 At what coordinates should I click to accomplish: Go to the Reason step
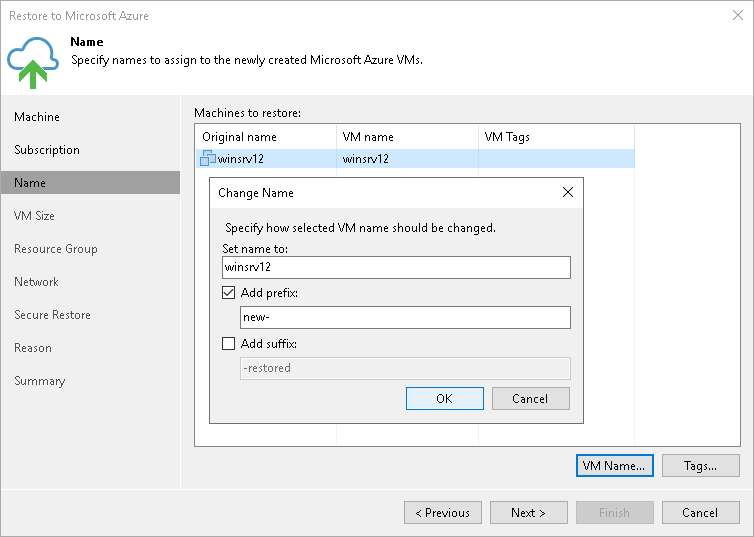(x=33, y=348)
